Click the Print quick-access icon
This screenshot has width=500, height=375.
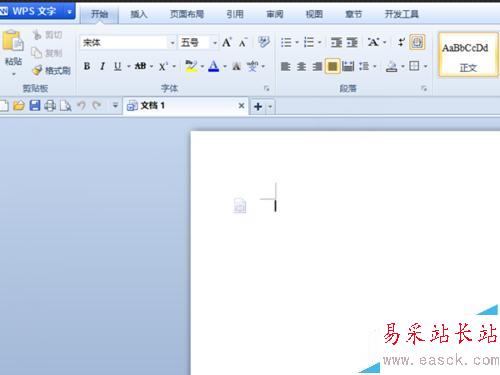point(50,106)
